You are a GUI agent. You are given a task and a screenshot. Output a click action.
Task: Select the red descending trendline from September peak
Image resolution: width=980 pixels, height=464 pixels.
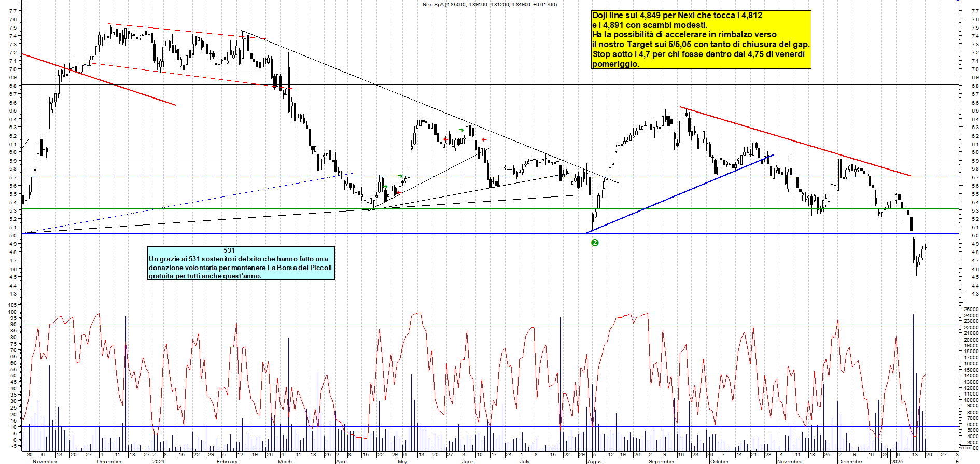[x=795, y=142]
